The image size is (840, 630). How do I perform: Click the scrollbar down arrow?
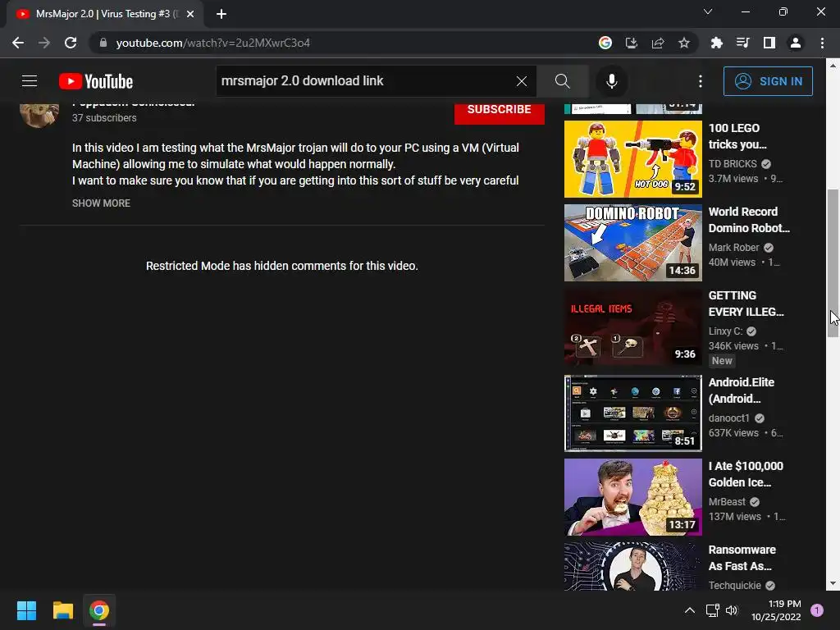point(833,584)
